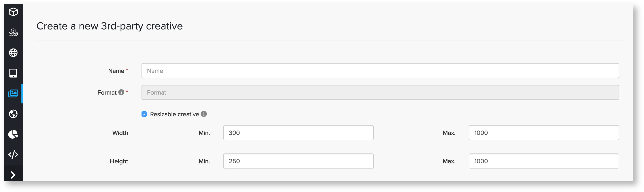Expand the sidebar with the chevron arrow

[13, 175]
